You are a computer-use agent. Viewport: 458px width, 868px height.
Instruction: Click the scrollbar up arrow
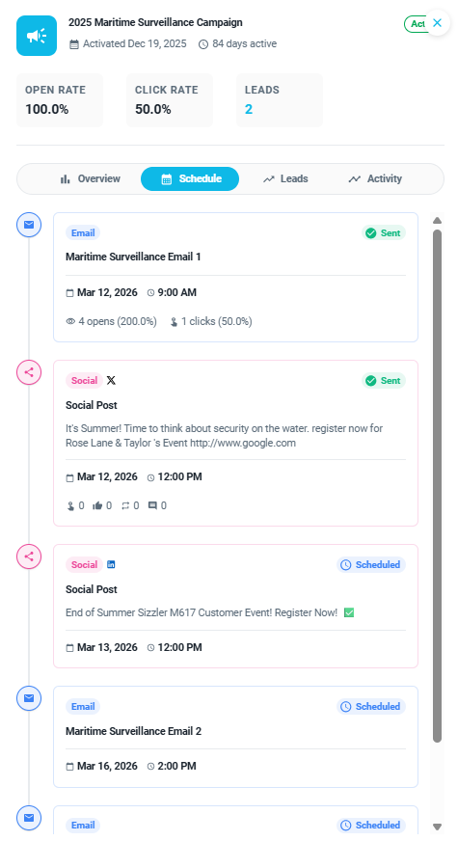click(x=438, y=220)
